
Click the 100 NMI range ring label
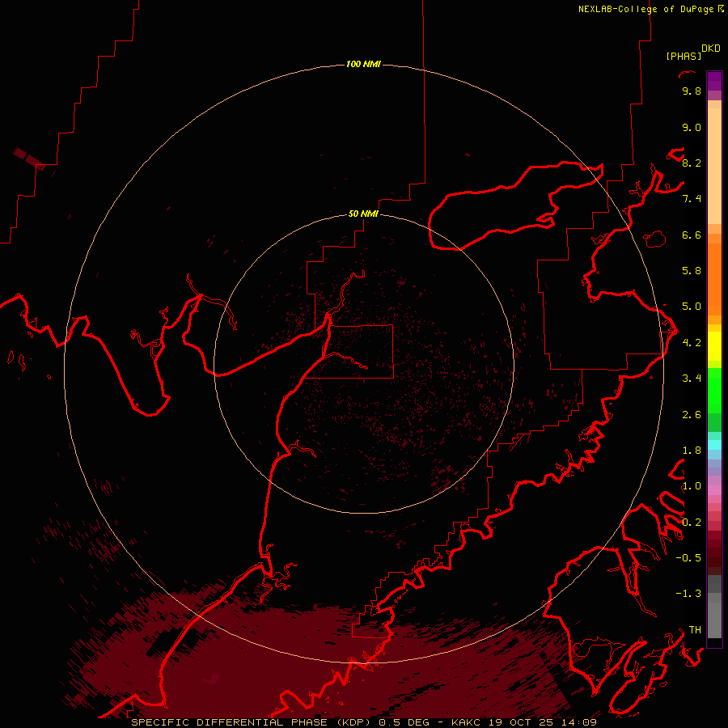(363, 64)
